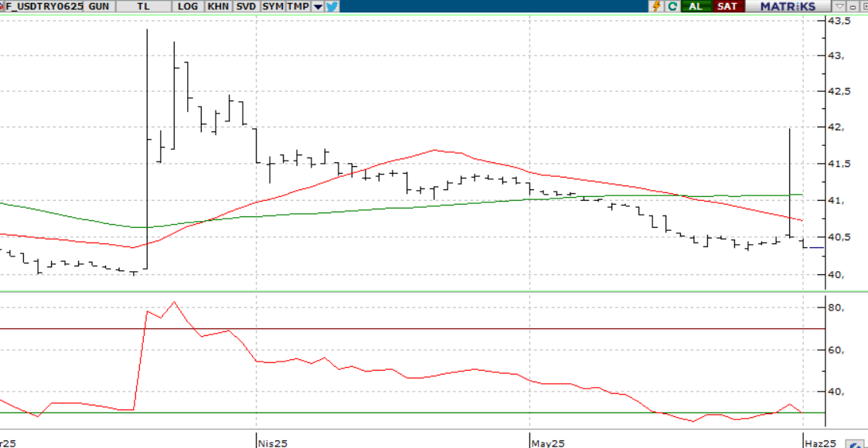
Task: Click the 43,5 price axis label
Action: 839,20
